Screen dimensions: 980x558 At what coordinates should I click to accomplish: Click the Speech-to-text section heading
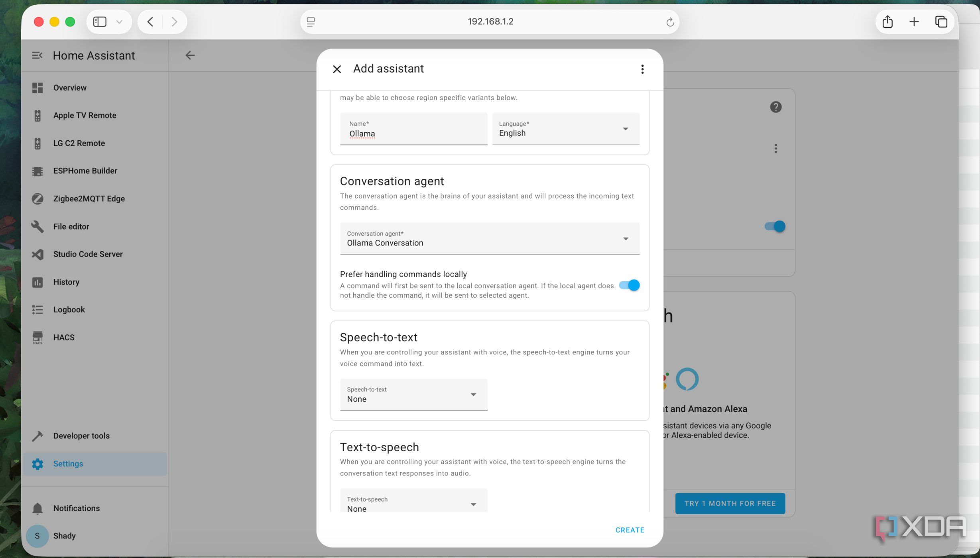click(378, 338)
